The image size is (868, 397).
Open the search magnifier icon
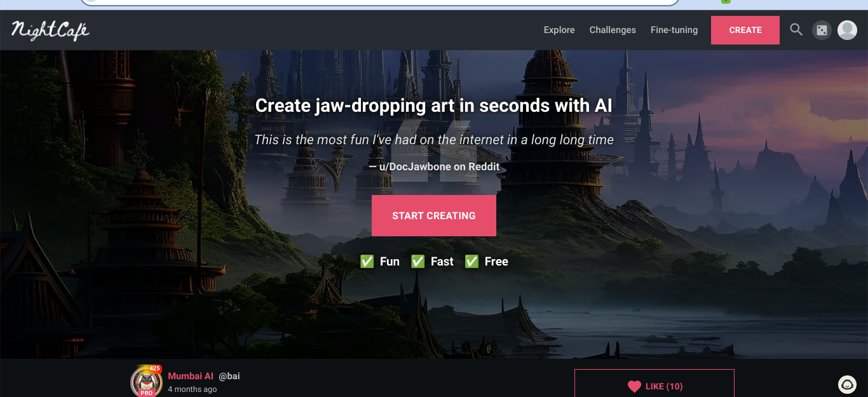(796, 30)
